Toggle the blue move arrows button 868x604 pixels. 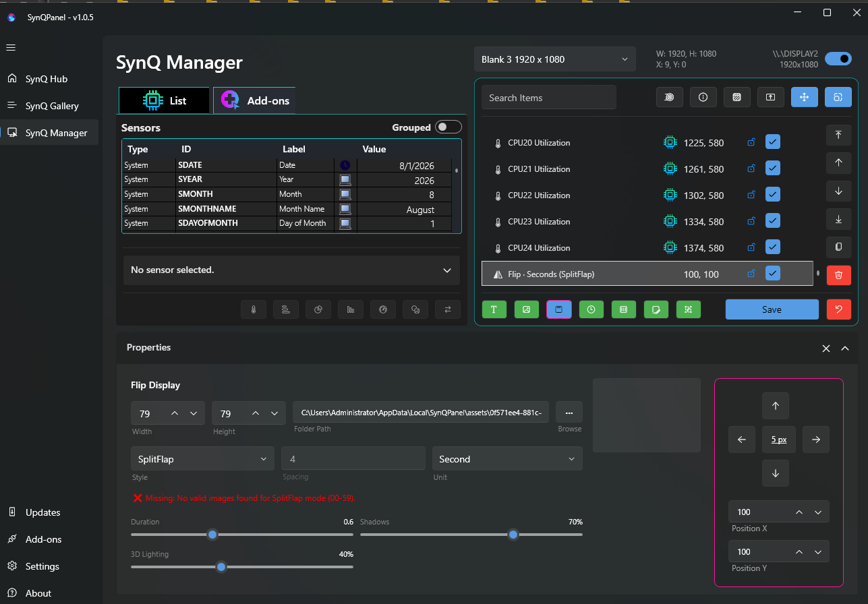(x=805, y=98)
